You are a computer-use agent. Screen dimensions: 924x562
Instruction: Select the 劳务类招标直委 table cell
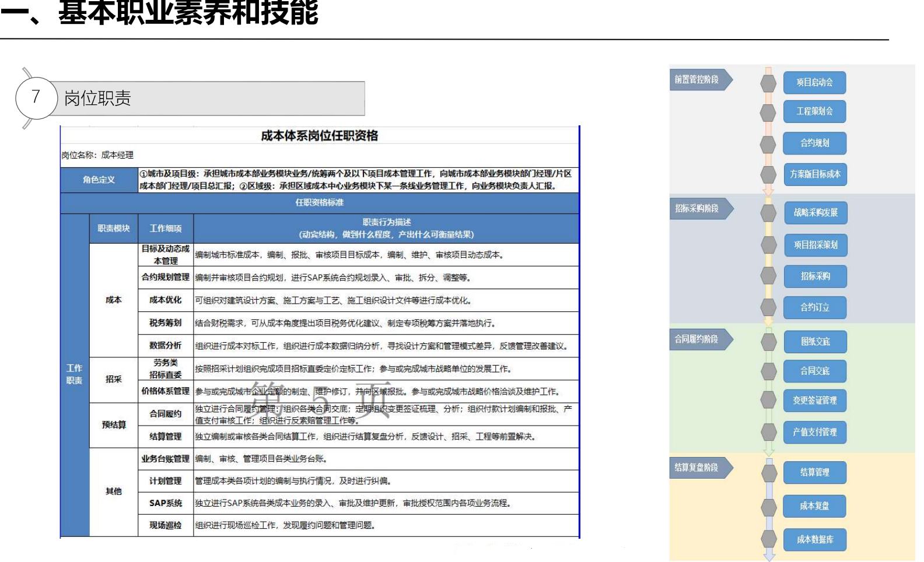(166, 368)
